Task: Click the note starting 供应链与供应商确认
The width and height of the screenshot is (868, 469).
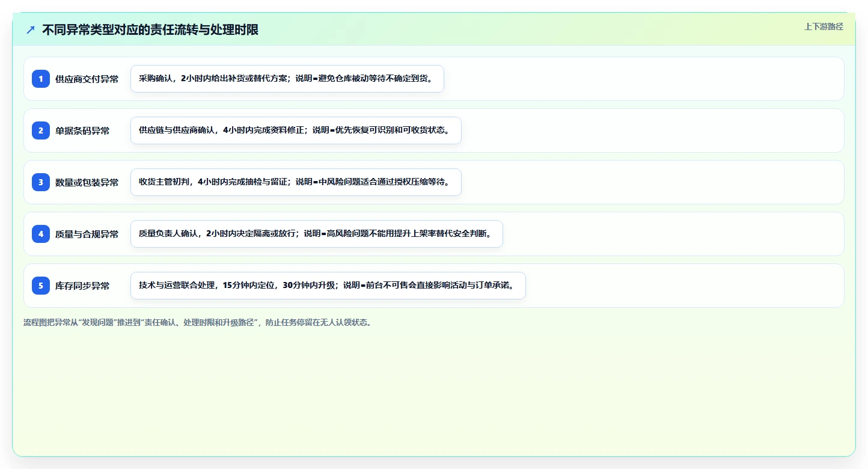Action: pos(296,130)
